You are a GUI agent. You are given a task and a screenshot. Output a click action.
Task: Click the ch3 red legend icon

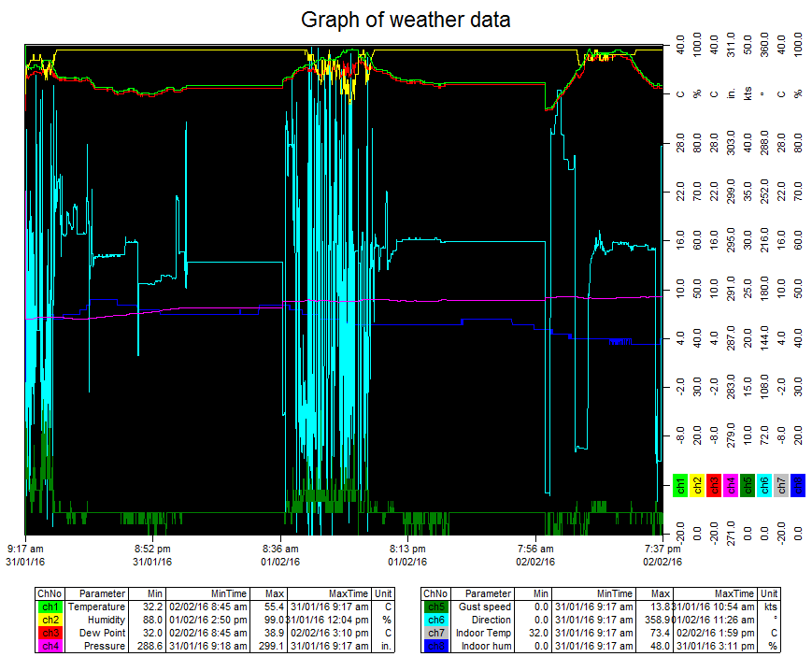pos(713,484)
